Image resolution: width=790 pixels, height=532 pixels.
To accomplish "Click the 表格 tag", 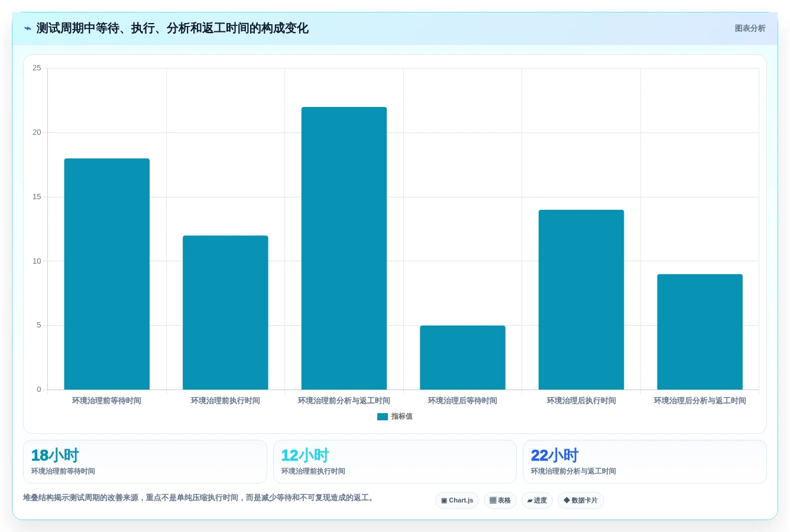I will (x=500, y=501).
